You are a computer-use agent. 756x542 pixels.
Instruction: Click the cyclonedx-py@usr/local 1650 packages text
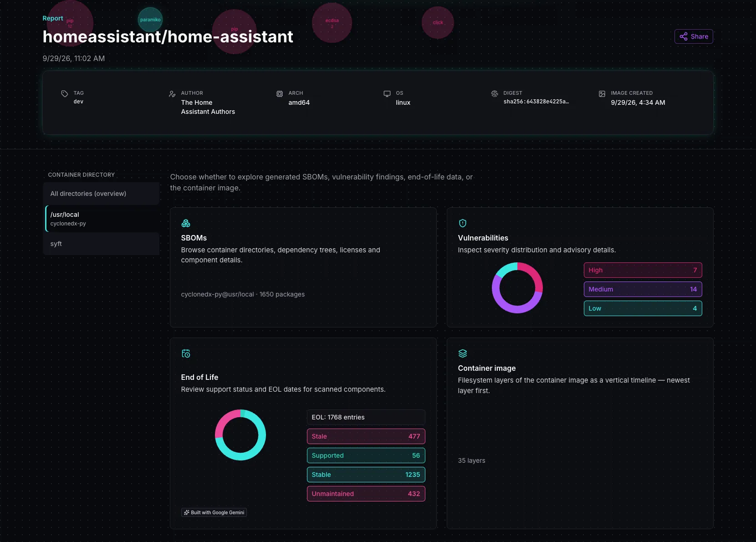point(243,294)
